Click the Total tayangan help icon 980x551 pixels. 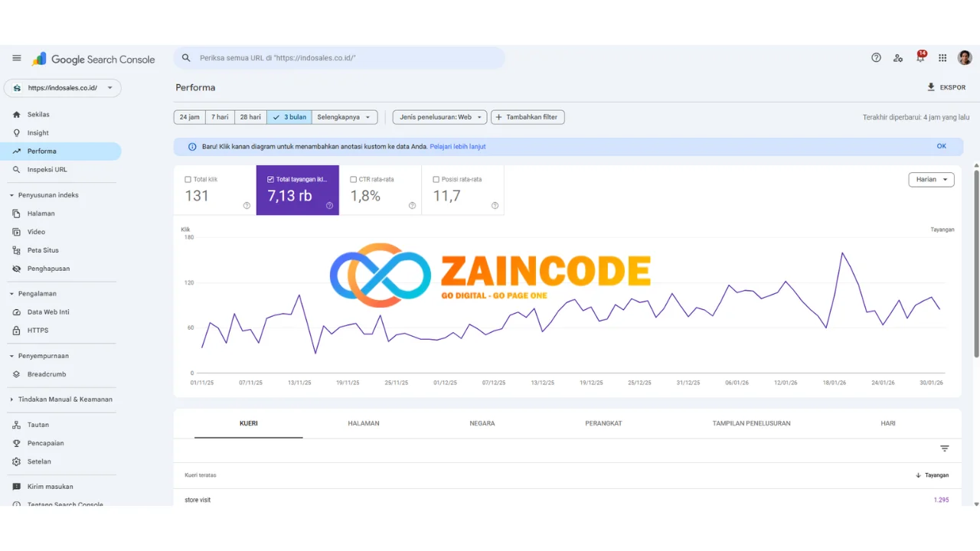coord(329,205)
